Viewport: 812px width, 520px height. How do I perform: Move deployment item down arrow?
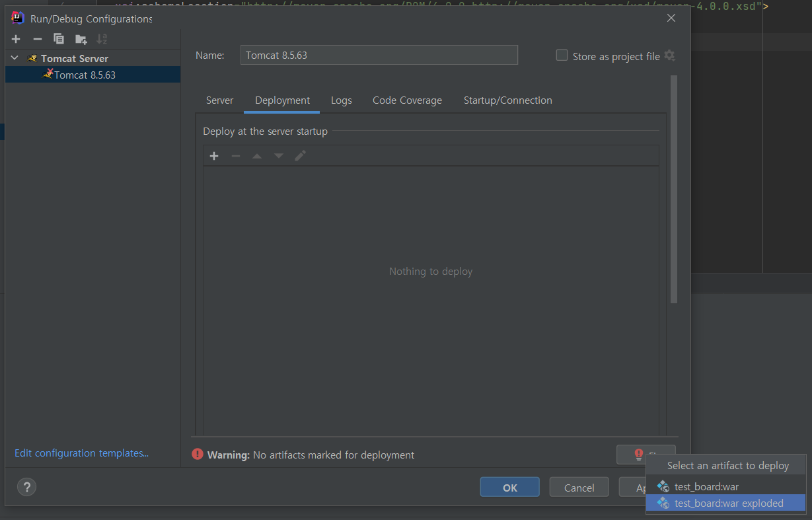click(279, 156)
